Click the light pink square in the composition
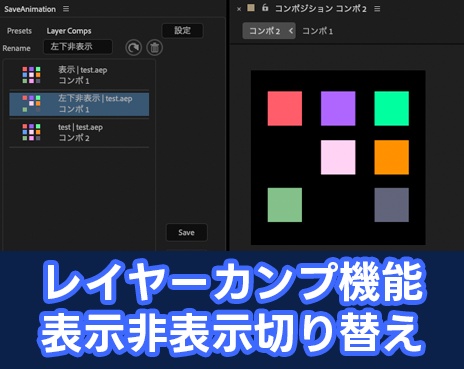Image resolution: width=464 pixels, height=369 pixels. pos(338,157)
